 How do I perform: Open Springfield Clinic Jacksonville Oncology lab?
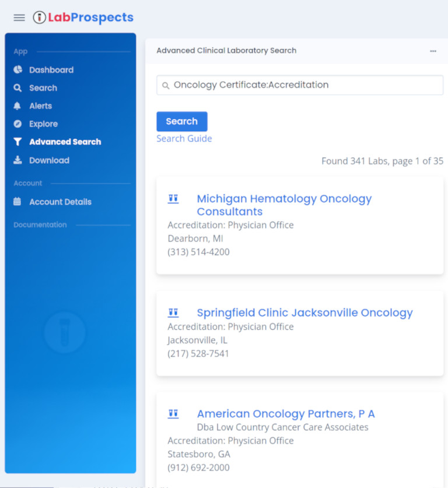(x=304, y=313)
